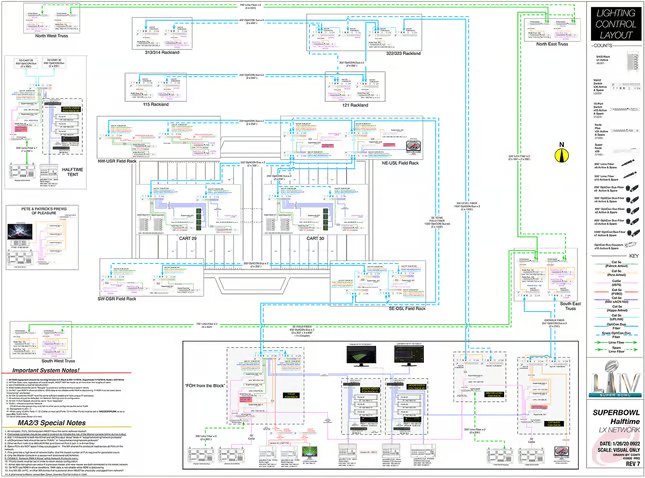Click the REV 7 revision label
This screenshot has width=645, height=478.
coord(633,464)
